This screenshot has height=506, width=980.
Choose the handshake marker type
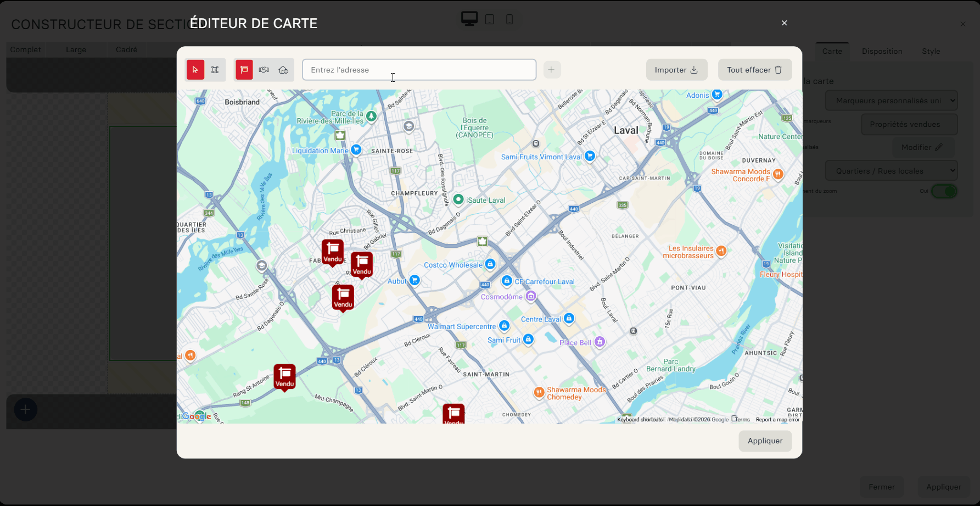[x=264, y=70]
